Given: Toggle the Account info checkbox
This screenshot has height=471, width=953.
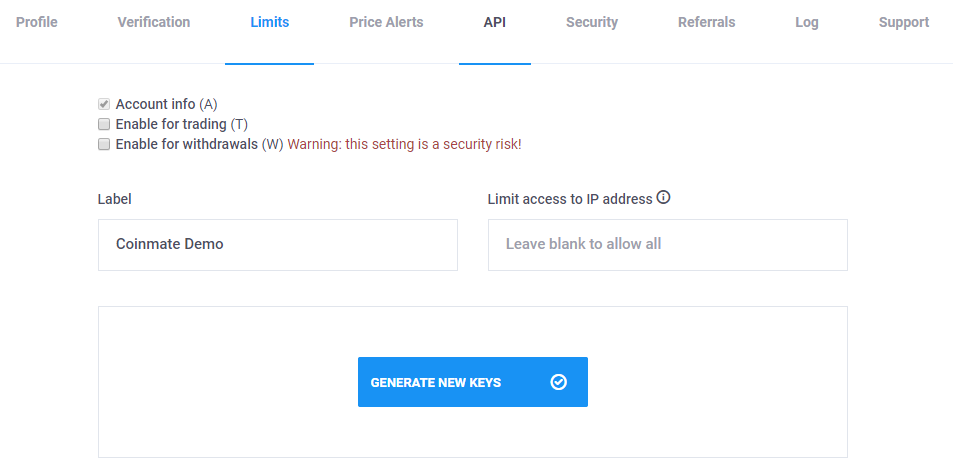Looking at the screenshot, I should 104,105.
